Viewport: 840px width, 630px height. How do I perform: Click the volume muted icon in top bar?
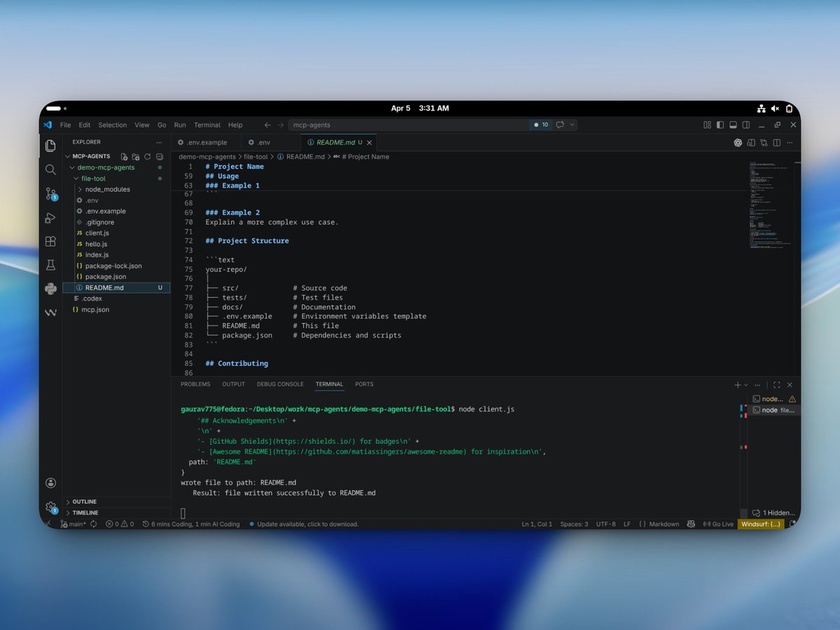coord(775,108)
